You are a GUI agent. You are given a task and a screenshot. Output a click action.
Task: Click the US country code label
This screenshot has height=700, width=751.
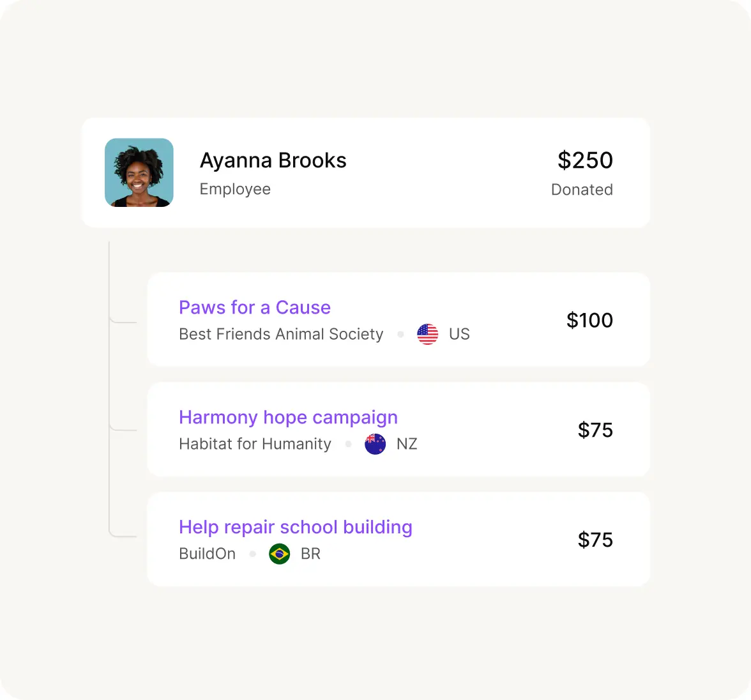(459, 334)
